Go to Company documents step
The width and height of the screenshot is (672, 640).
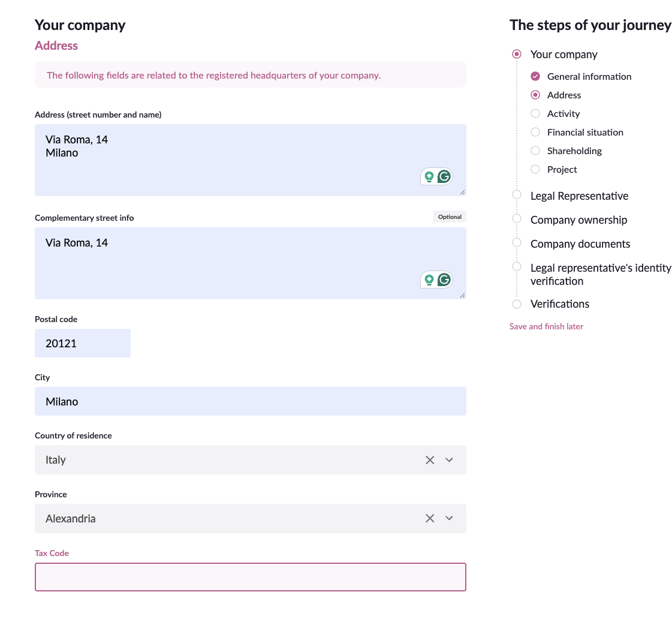[x=580, y=244]
